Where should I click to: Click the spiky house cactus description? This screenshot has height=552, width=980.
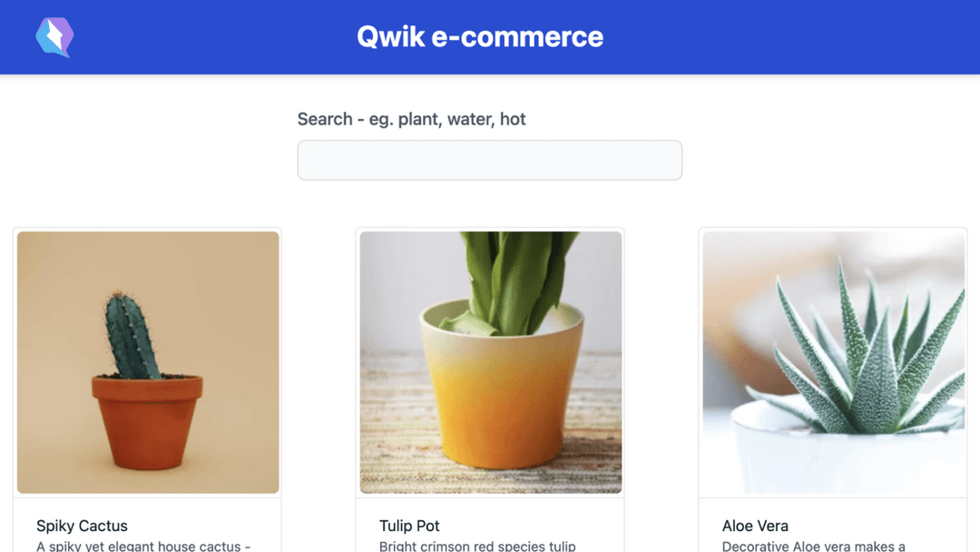[x=143, y=546]
